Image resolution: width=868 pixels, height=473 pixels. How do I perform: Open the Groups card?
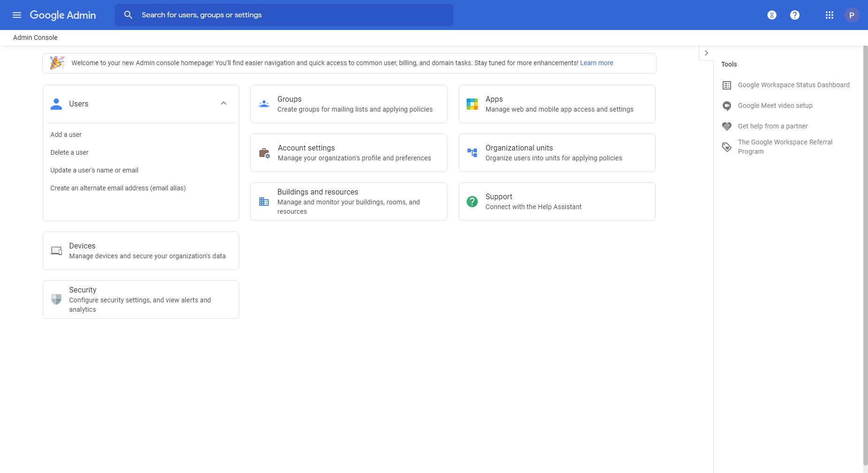[349, 104]
